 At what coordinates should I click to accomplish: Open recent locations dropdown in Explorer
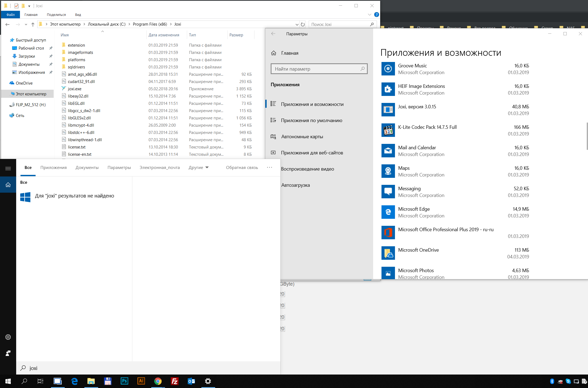(26, 24)
